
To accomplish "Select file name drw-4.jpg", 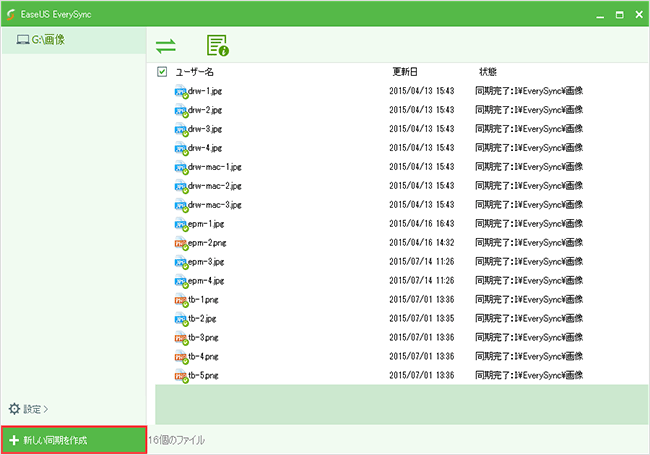I will click(x=205, y=148).
